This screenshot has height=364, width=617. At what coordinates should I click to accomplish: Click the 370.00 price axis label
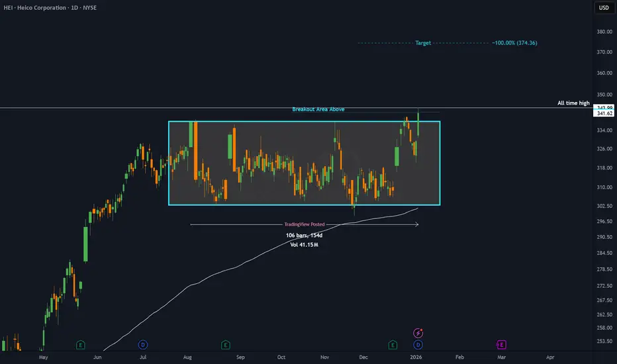[x=604, y=52]
